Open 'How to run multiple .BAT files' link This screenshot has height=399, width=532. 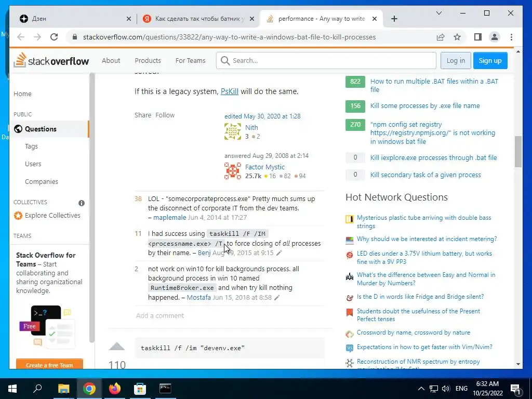pyautogui.click(x=434, y=85)
